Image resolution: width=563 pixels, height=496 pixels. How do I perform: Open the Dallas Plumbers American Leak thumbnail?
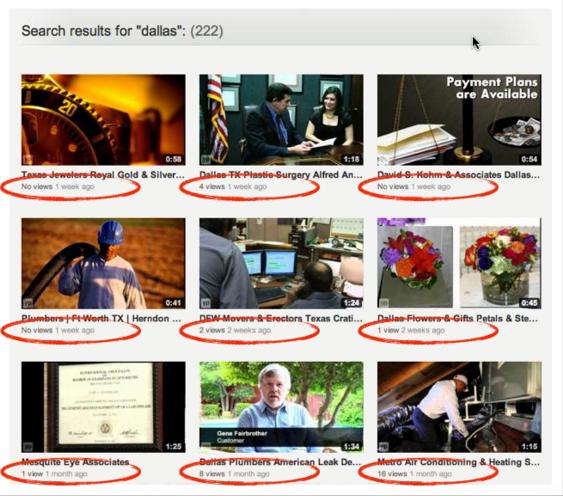pyautogui.click(x=281, y=407)
